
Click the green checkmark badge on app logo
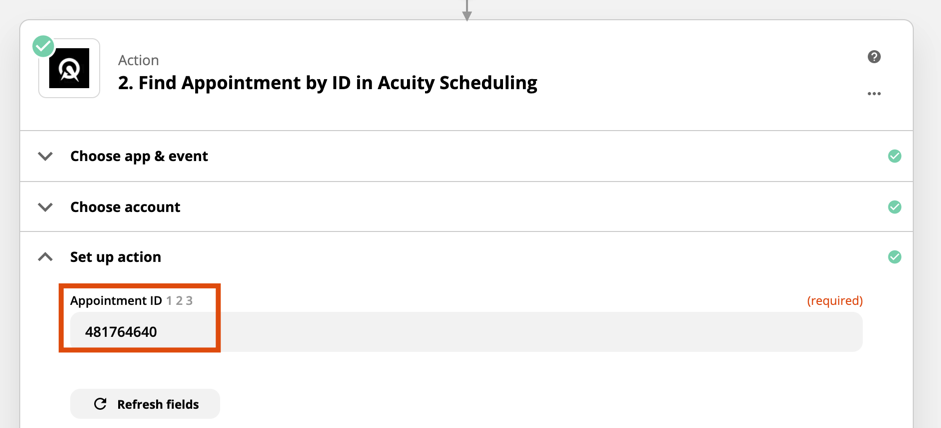43,46
